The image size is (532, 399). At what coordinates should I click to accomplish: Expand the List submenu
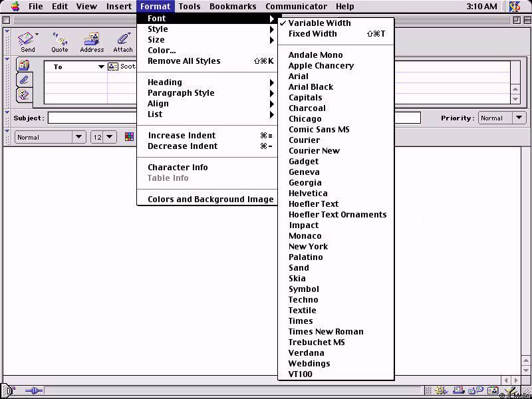[207, 114]
